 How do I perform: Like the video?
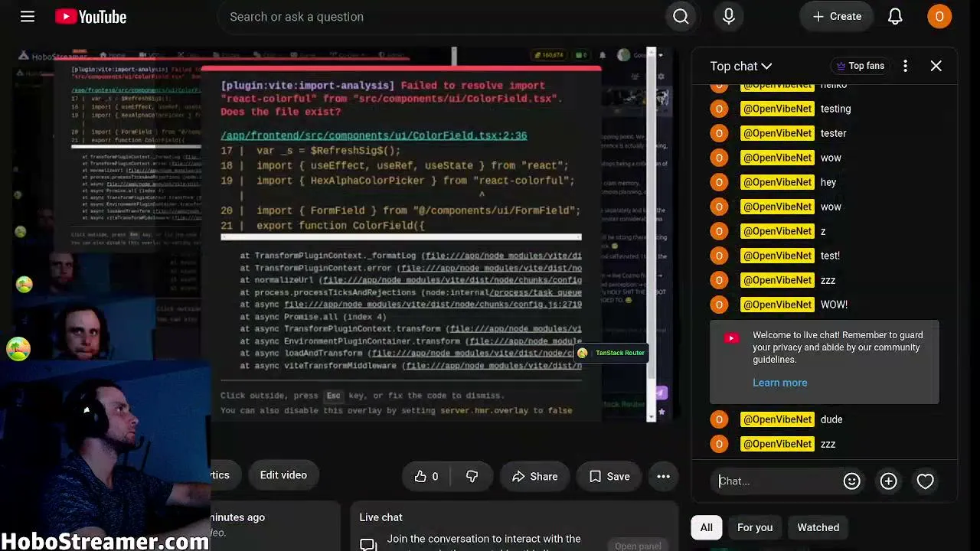tap(426, 476)
